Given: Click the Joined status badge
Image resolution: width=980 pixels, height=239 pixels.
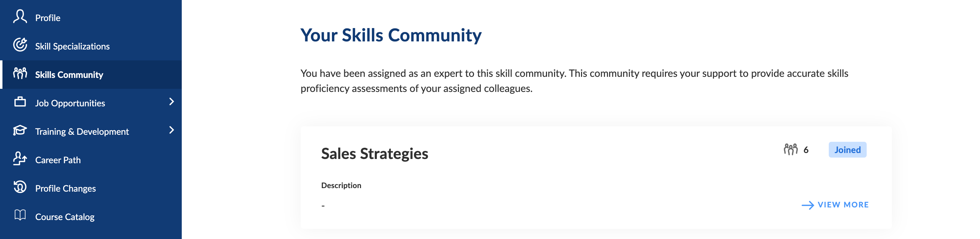Looking at the screenshot, I should pos(848,150).
